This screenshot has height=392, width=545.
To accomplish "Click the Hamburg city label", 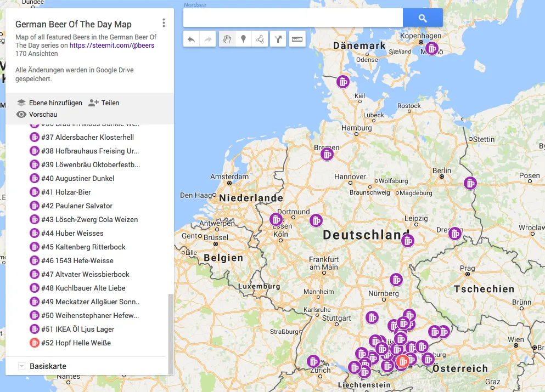I will [x=356, y=128].
